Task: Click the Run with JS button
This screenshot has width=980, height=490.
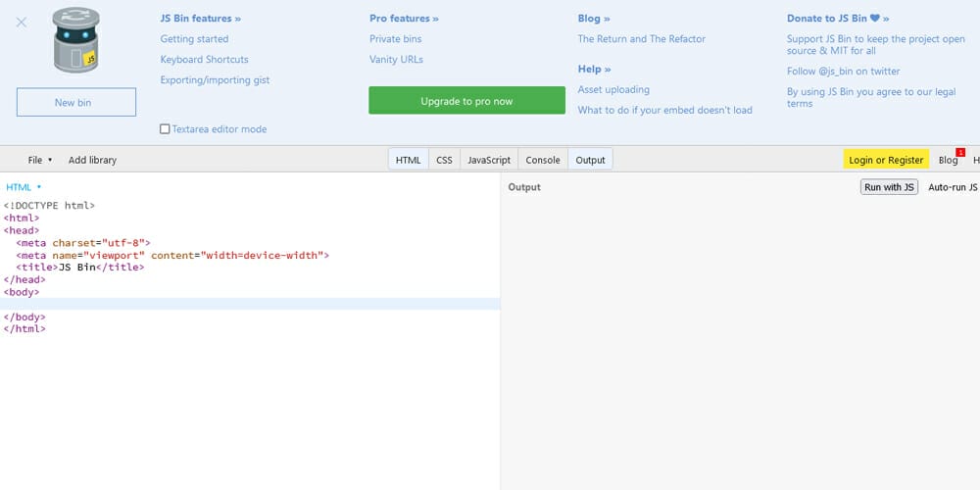Action: (x=890, y=187)
